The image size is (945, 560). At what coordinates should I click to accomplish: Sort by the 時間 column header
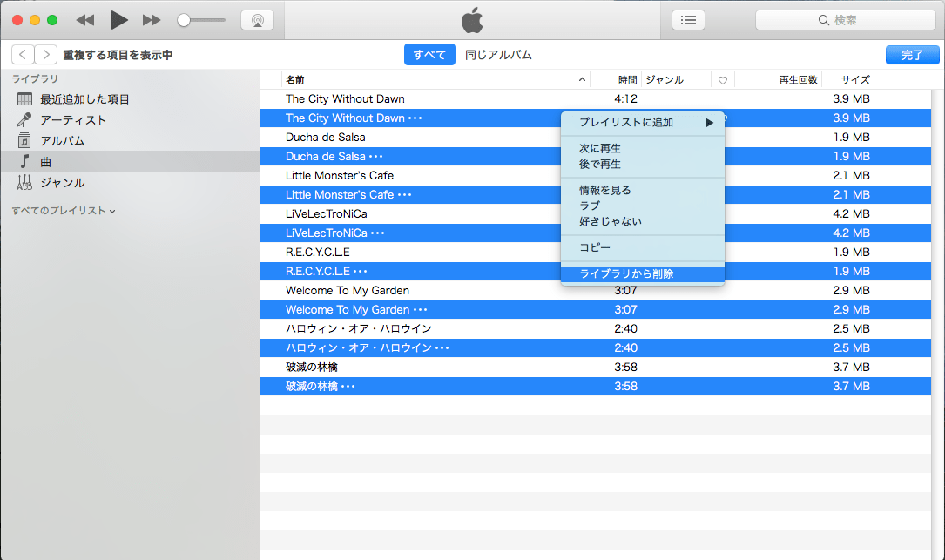coord(616,79)
